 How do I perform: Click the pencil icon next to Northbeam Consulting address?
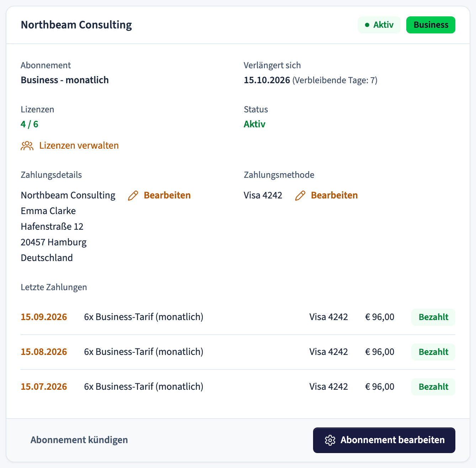pyautogui.click(x=133, y=196)
